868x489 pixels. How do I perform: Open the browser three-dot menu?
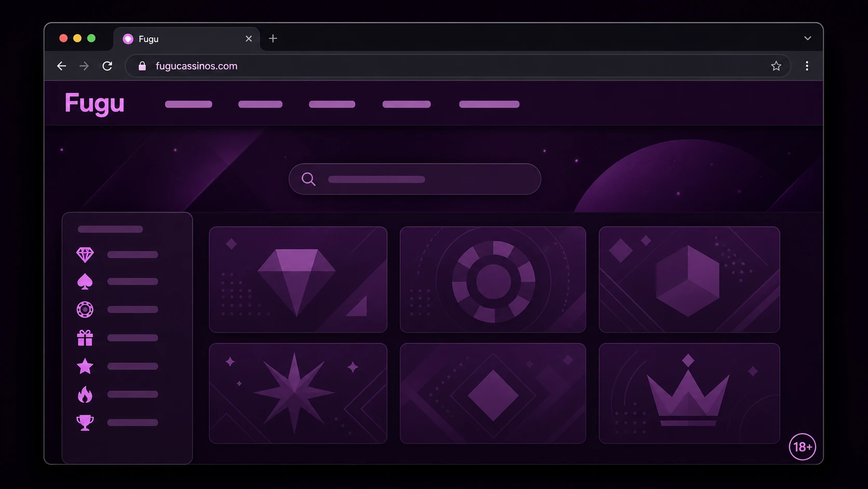coord(807,66)
